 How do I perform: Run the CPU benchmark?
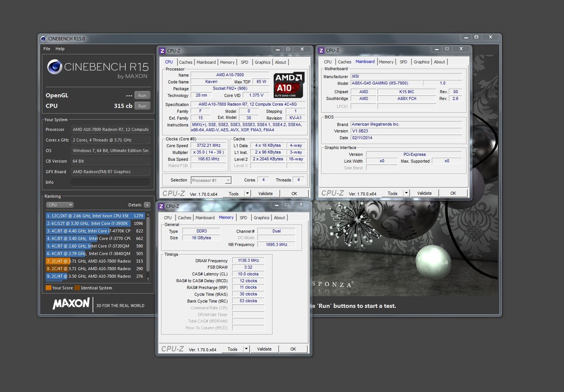pyautogui.click(x=142, y=106)
